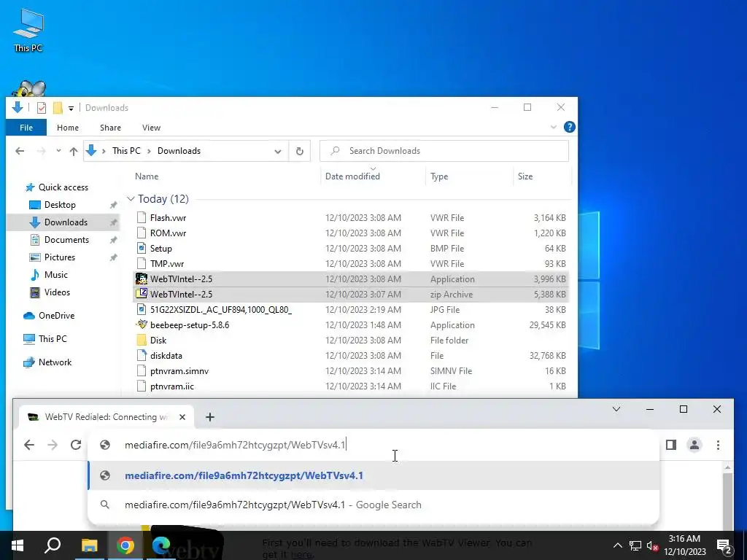Viewport: 747px width, 560px height.
Task: Select Pictures in navigation pane
Action: (x=60, y=257)
